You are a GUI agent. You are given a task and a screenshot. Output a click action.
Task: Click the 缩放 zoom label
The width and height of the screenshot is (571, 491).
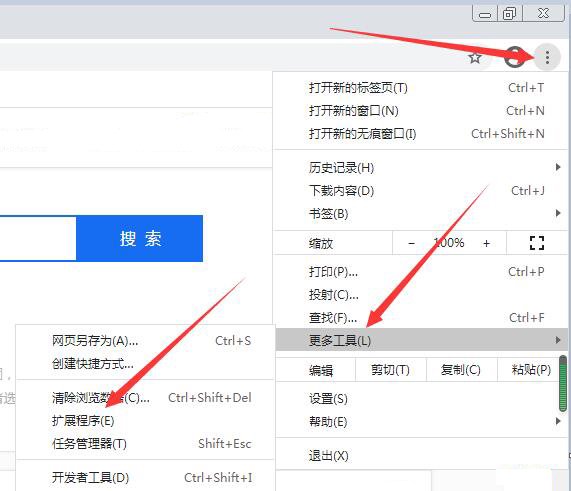321,243
